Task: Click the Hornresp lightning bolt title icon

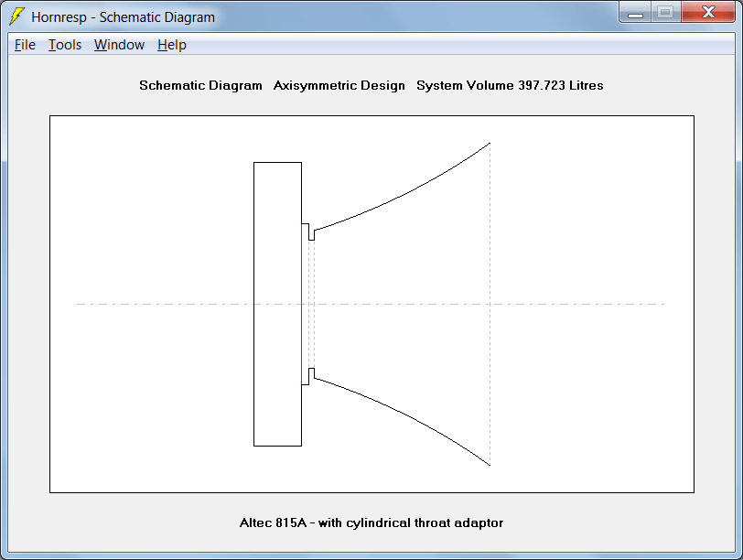Action: click(17, 16)
